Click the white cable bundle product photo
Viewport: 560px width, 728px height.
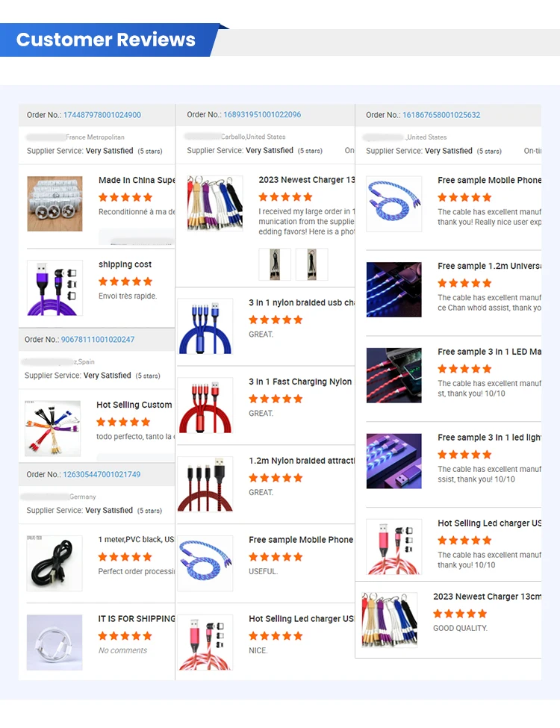click(55, 204)
